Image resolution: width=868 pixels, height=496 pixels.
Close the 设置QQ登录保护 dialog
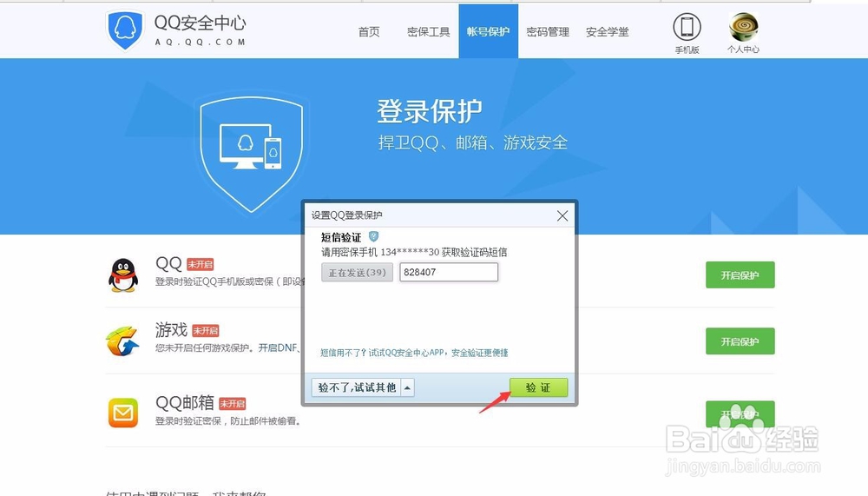click(562, 215)
